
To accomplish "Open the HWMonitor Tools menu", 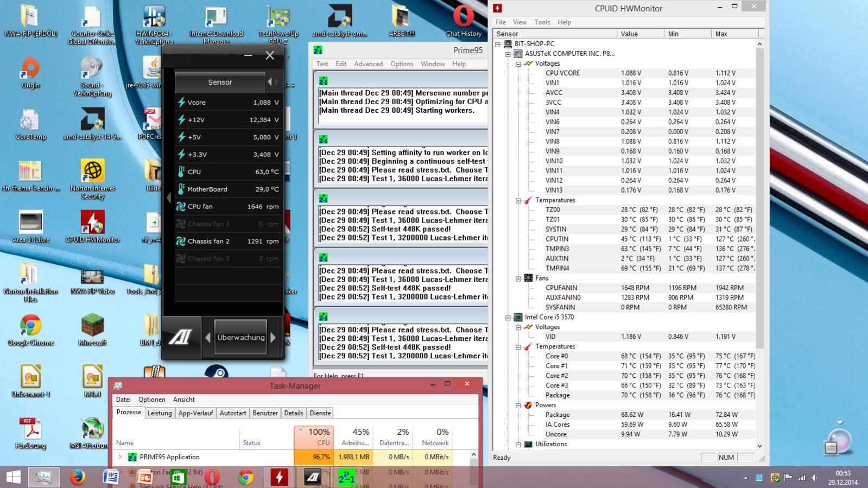I will coord(542,22).
